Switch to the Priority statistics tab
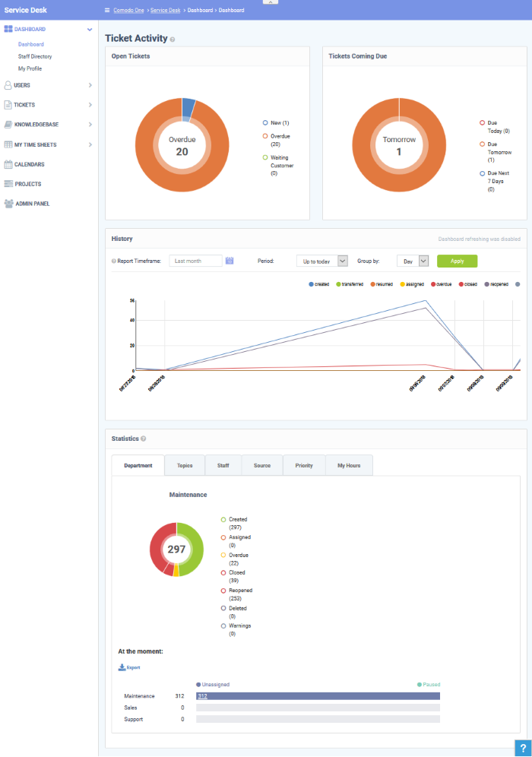 point(304,465)
